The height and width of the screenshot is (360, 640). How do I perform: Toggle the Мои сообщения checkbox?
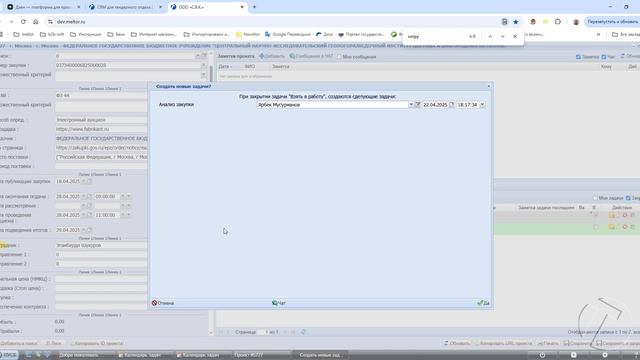coord(339,57)
